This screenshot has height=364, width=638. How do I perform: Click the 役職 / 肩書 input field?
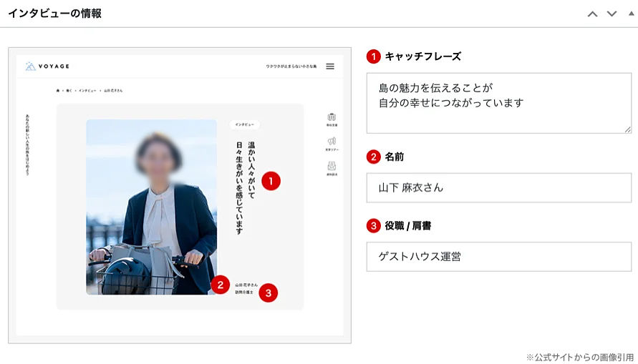pos(499,257)
